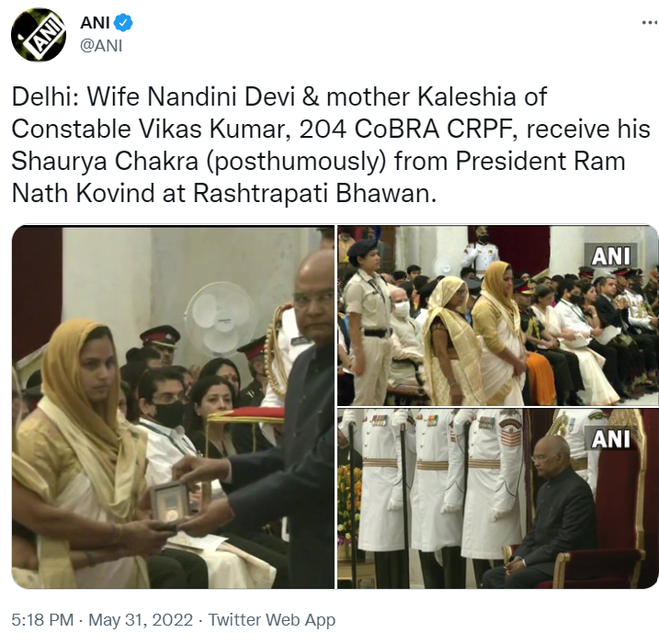Enlarge the left photo of medal presentation
This screenshot has width=659, height=644.
tap(173, 407)
